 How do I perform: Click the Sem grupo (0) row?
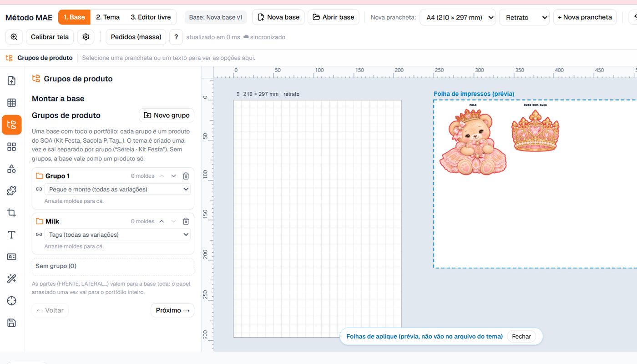point(113,266)
